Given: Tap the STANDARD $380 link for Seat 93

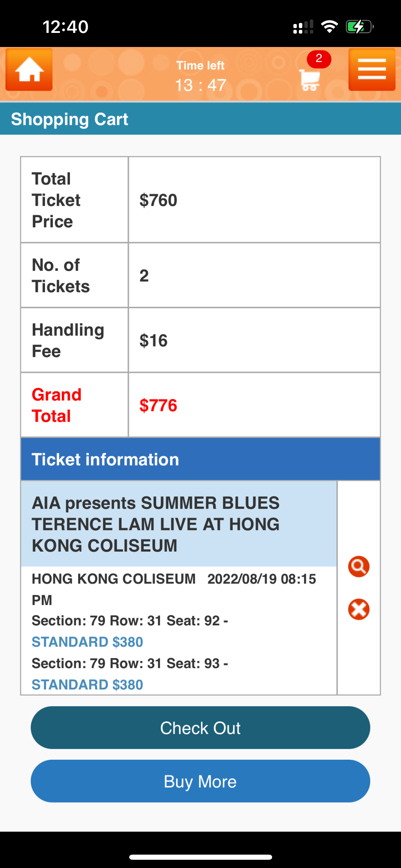Looking at the screenshot, I should [87, 685].
